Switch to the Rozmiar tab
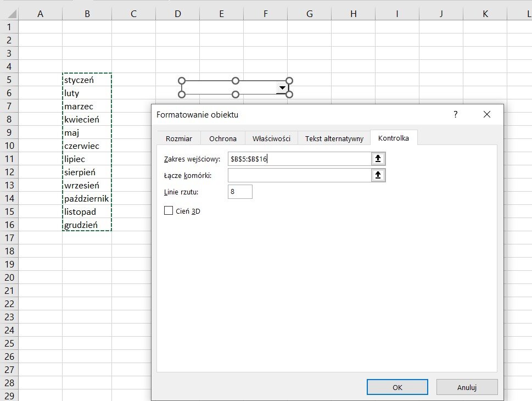 pyautogui.click(x=179, y=138)
